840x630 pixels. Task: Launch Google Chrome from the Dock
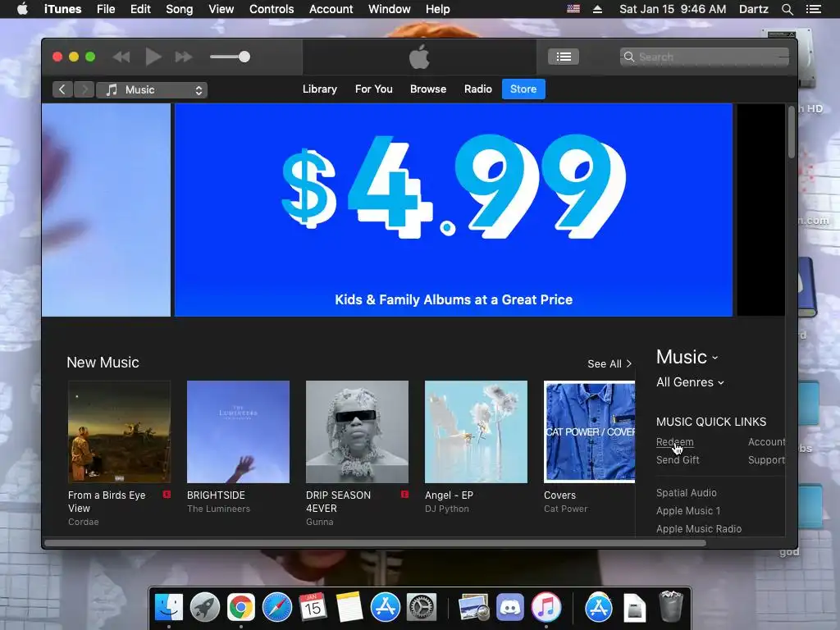pos(240,607)
